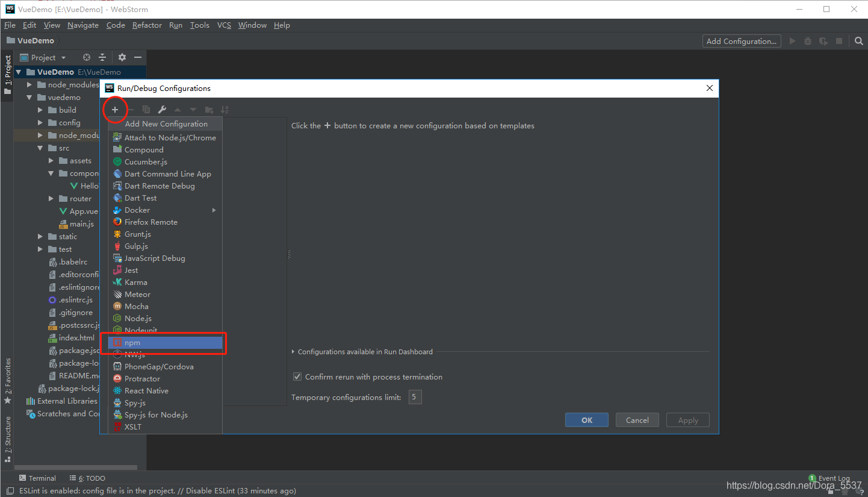Open the 7: Structure side tab
Screen dimensions: 868x497
point(8,439)
